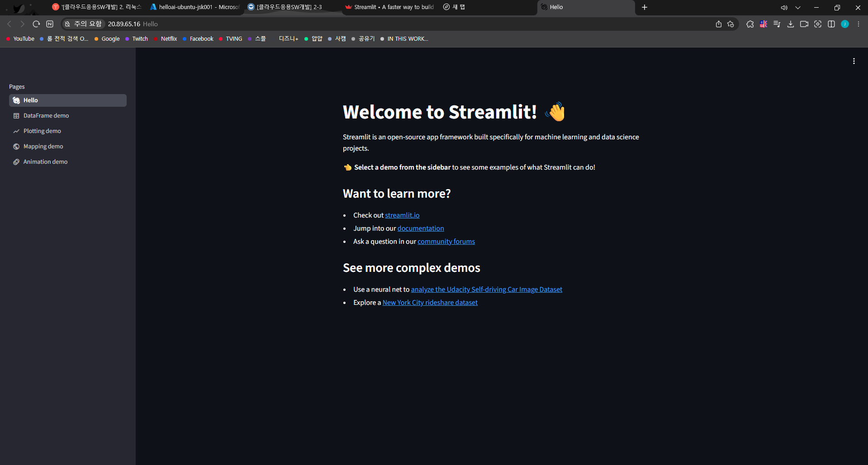Image resolution: width=868 pixels, height=465 pixels.
Task: Open the YouTube bookmark
Action: tap(20, 39)
